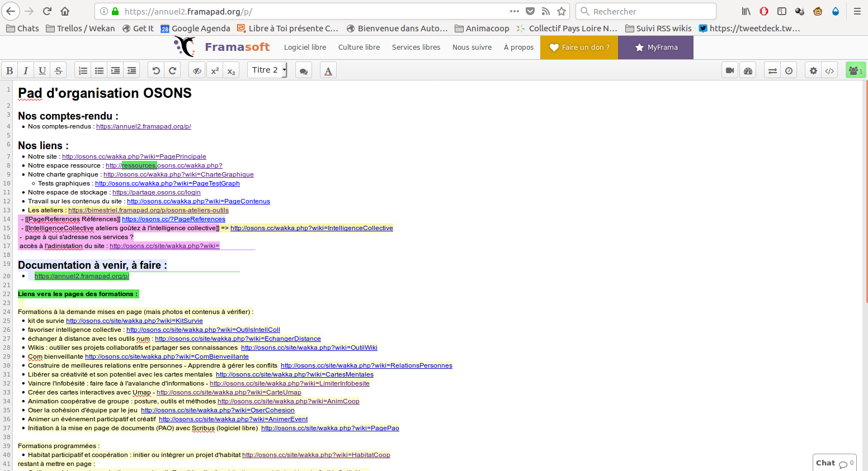Open pad settings gear icon
Image resolution: width=868 pixels, height=471 pixels.
point(813,70)
